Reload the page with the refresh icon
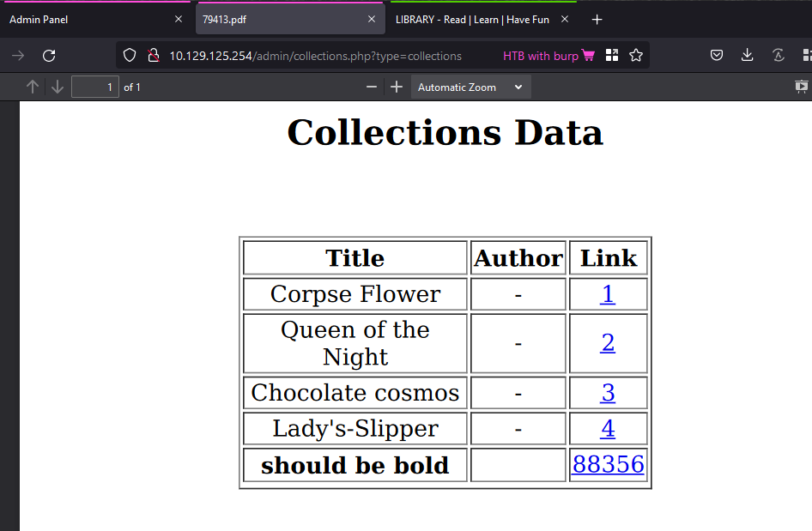Screen dimensions: 812x531 tap(49, 56)
